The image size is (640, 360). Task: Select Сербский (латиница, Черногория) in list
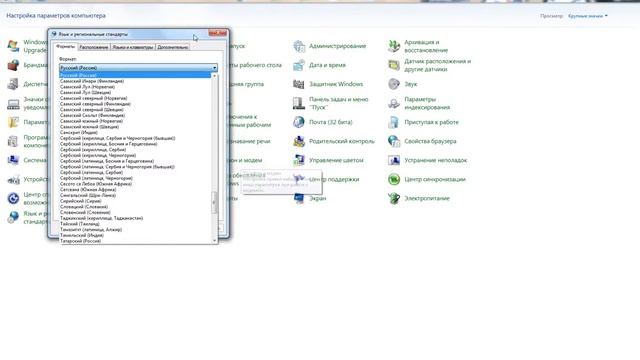pos(135,178)
